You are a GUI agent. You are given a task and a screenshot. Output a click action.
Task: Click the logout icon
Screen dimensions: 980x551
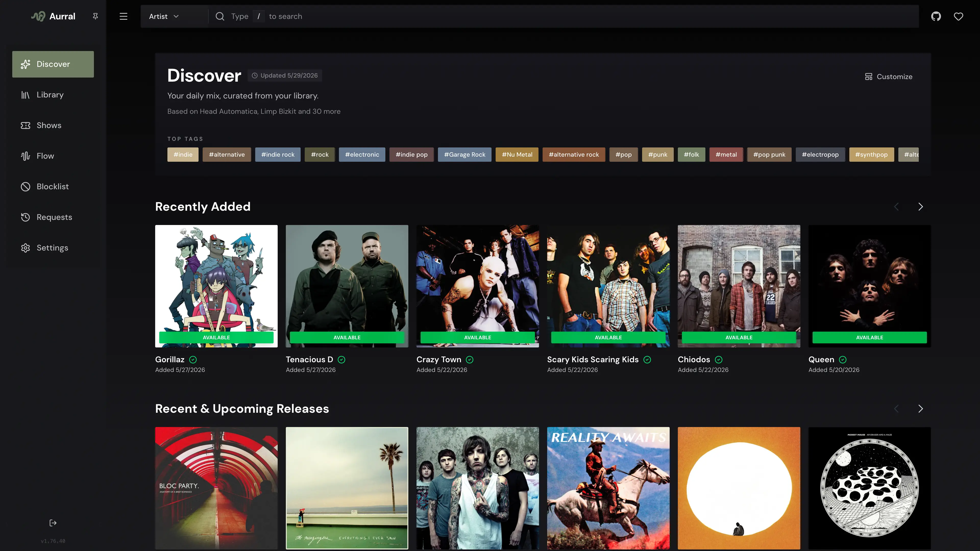coord(53,523)
